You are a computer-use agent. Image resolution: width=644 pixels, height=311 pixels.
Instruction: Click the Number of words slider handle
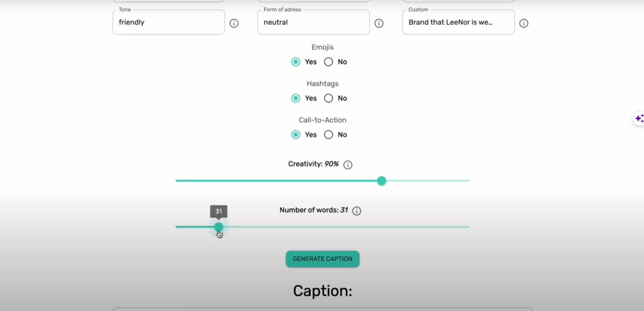click(x=219, y=227)
